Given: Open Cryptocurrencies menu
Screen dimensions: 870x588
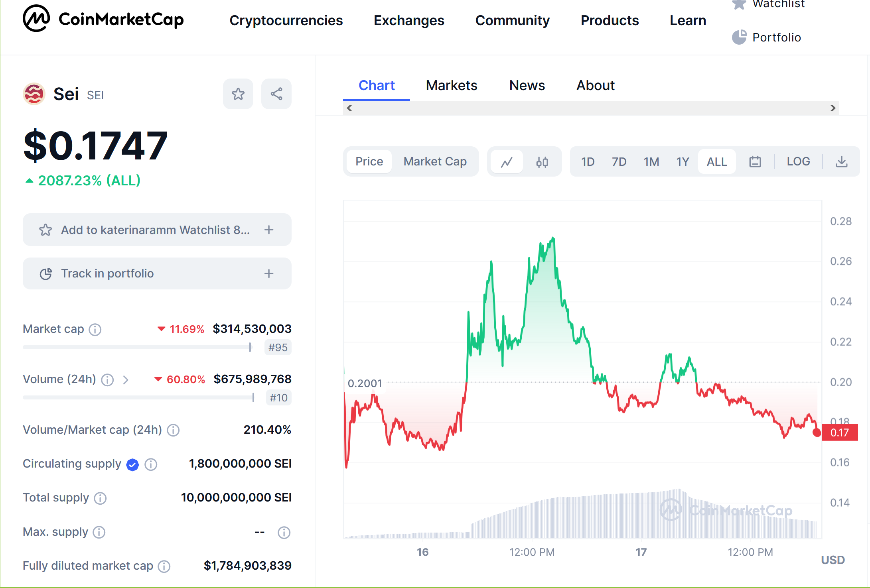Looking at the screenshot, I should pyautogui.click(x=286, y=20).
